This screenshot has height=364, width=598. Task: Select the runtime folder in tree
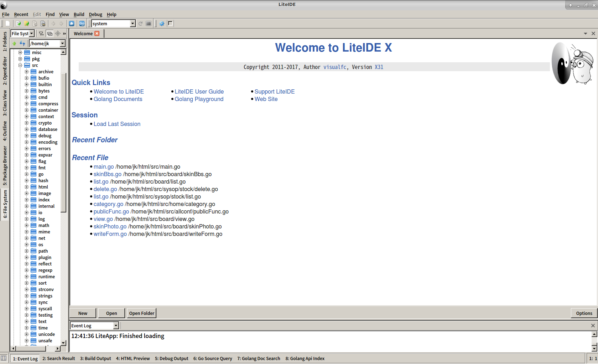[x=47, y=276]
